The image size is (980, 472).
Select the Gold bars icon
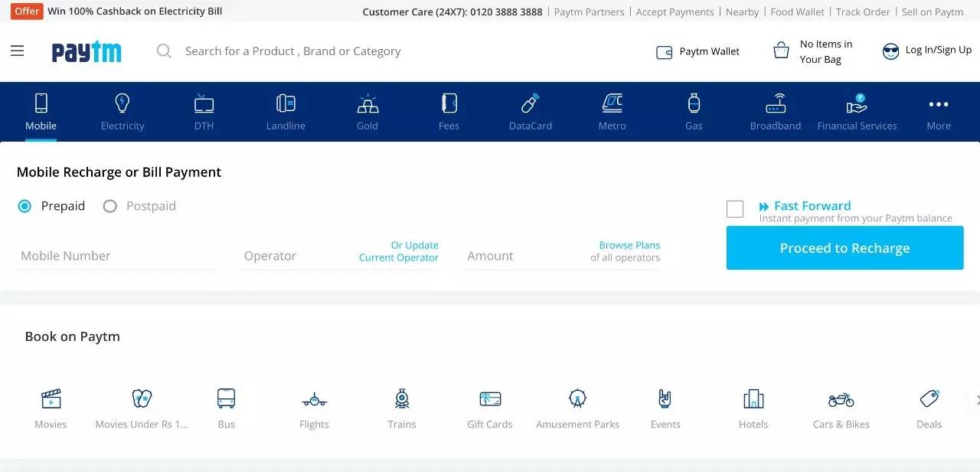tap(367, 103)
